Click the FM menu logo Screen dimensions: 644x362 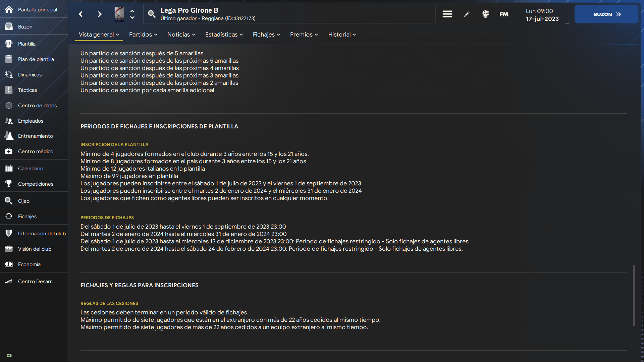pos(504,14)
